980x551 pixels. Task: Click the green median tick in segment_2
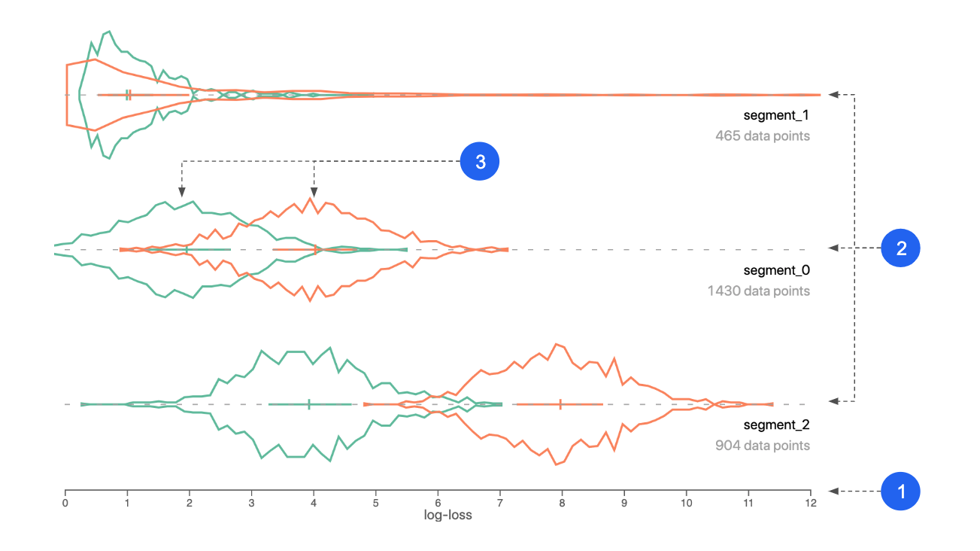pyautogui.click(x=309, y=404)
